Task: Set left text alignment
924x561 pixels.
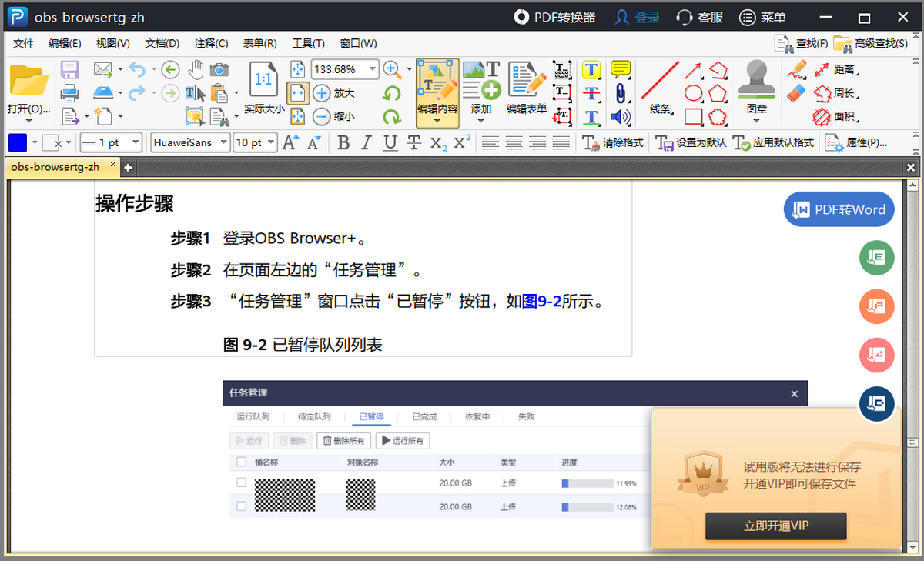Action: [490, 142]
